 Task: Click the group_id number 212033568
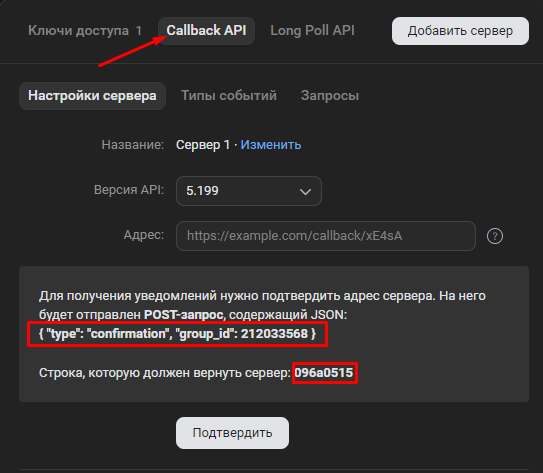pyautogui.click(x=274, y=334)
